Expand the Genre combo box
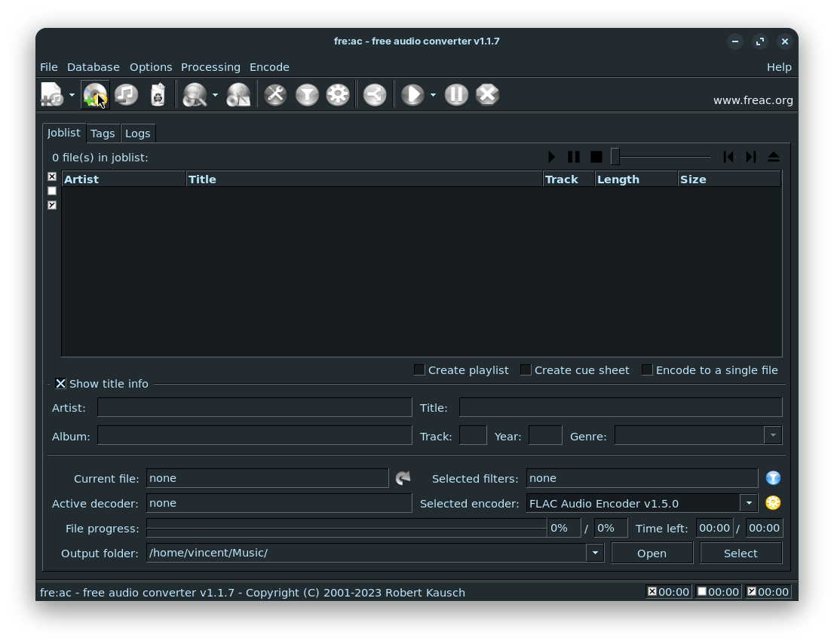 click(x=772, y=435)
